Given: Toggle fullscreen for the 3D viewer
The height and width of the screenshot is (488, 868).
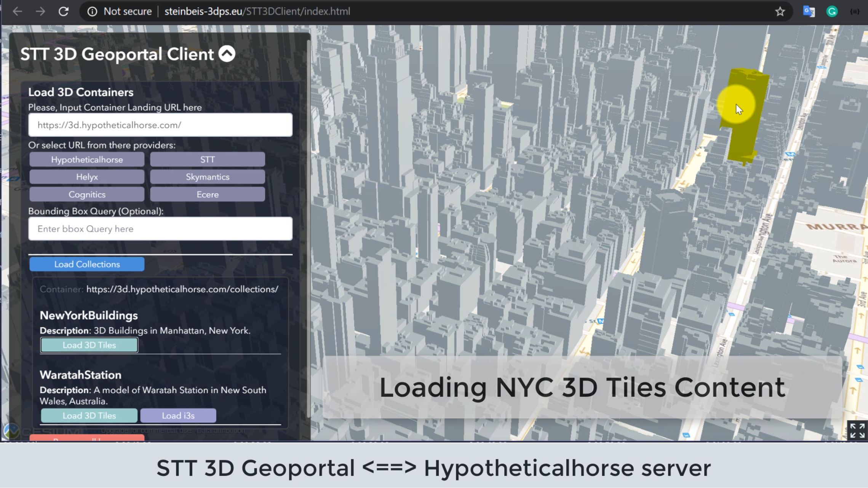Looking at the screenshot, I should pos(857,431).
